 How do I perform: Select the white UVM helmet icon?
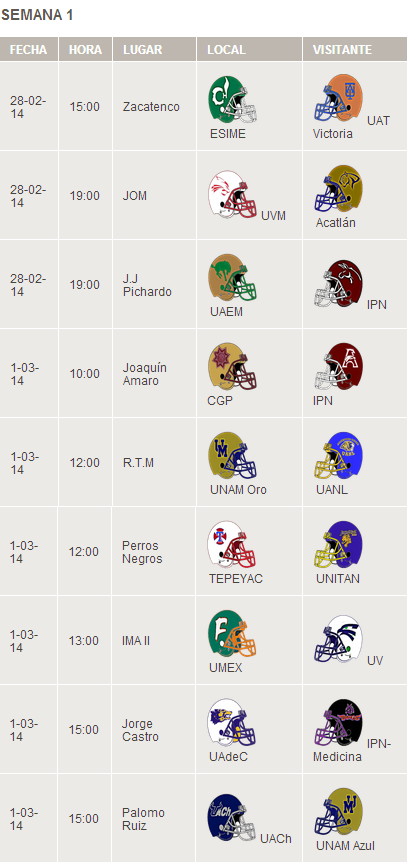tap(233, 195)
